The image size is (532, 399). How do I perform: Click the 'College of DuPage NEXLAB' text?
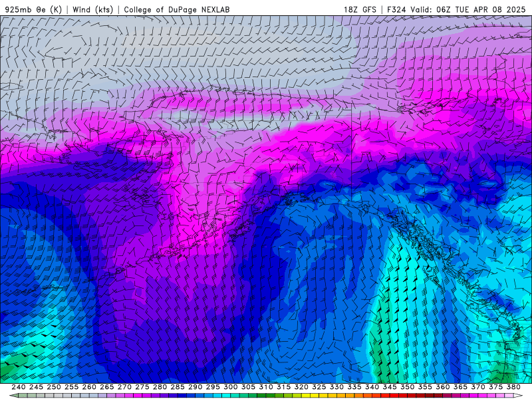coord(177,9)
